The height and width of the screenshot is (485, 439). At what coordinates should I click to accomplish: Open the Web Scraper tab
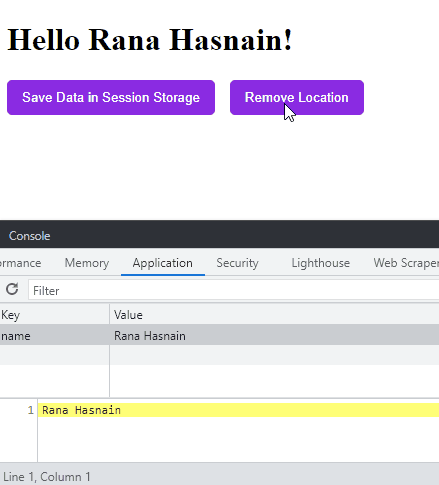coord(406,263)
